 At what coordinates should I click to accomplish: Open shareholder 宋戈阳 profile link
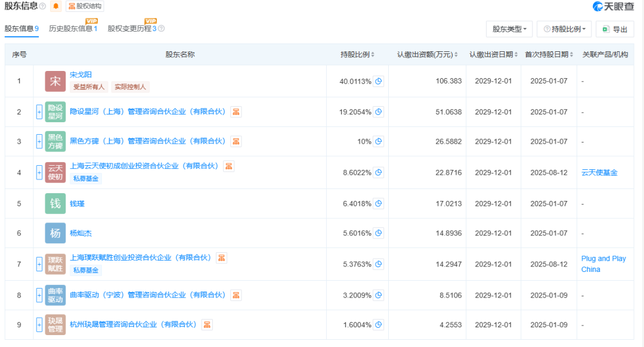tap(80, 75)
